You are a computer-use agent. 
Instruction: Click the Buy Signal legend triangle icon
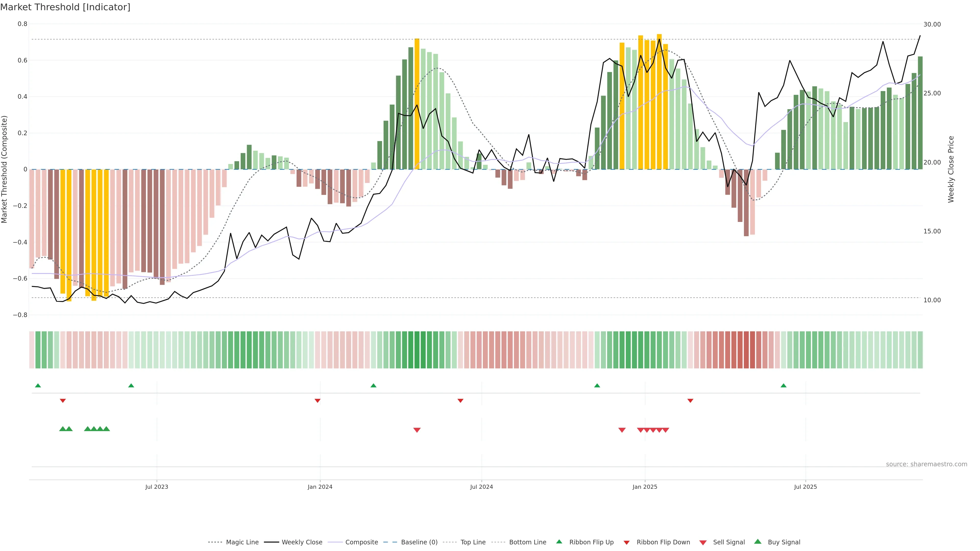tap(758, 542)
